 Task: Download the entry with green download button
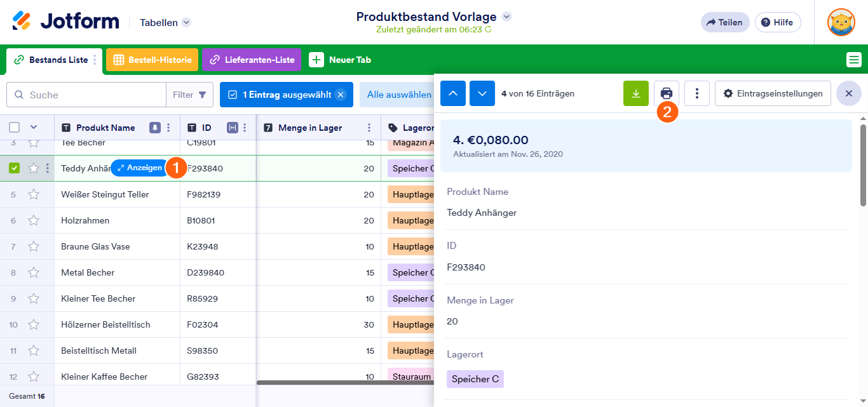coord(635,93)
